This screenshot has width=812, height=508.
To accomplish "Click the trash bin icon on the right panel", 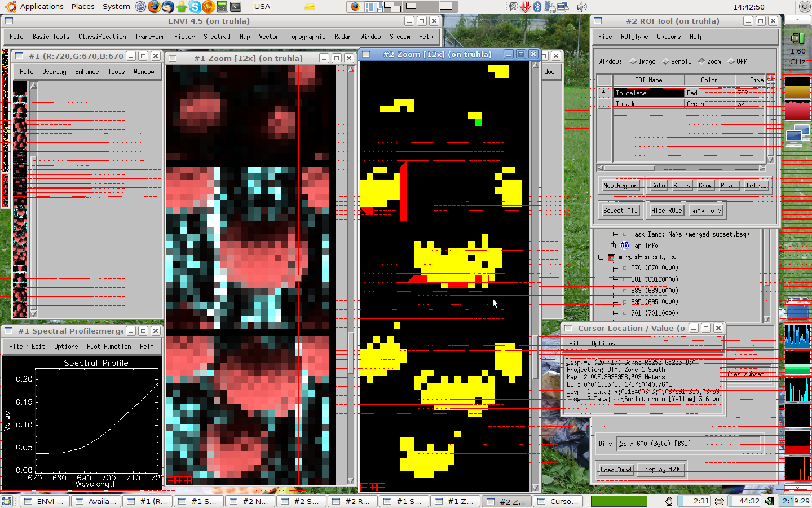I will [797, 309].
